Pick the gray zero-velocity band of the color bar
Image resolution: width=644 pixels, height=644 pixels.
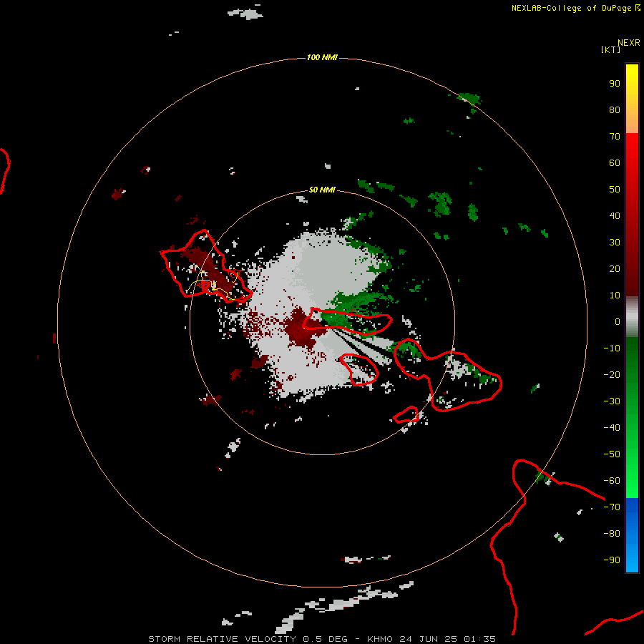tap(632, 317)
